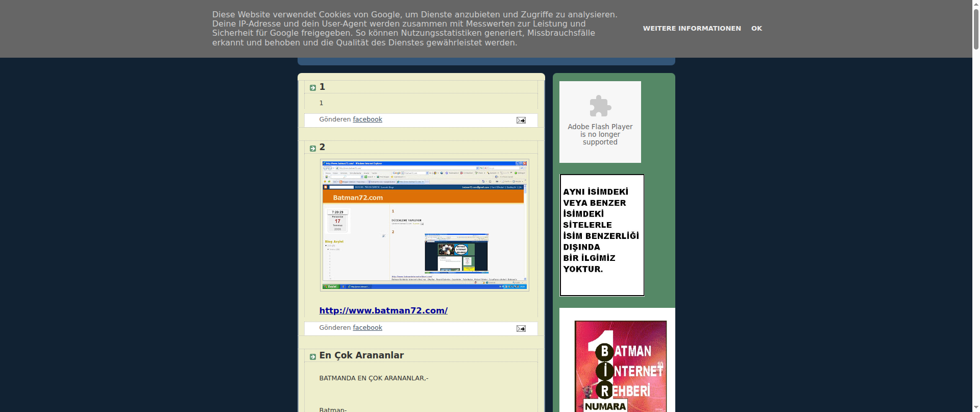Click the email-post envelope icon under post 1

click(521, 120)
